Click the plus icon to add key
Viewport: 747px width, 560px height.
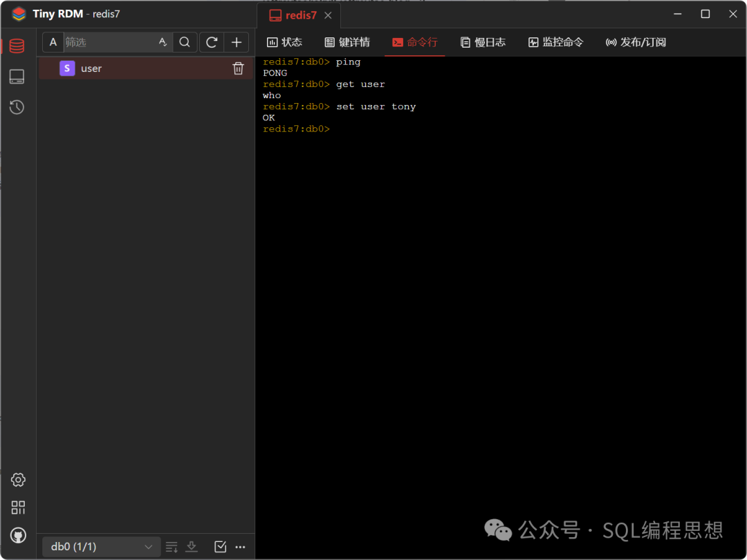236,42
